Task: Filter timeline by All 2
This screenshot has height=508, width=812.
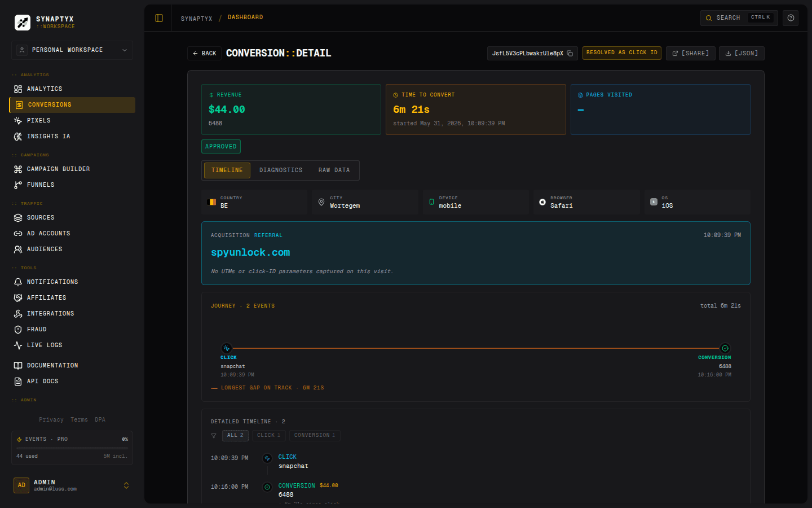Action: (235, 436)
